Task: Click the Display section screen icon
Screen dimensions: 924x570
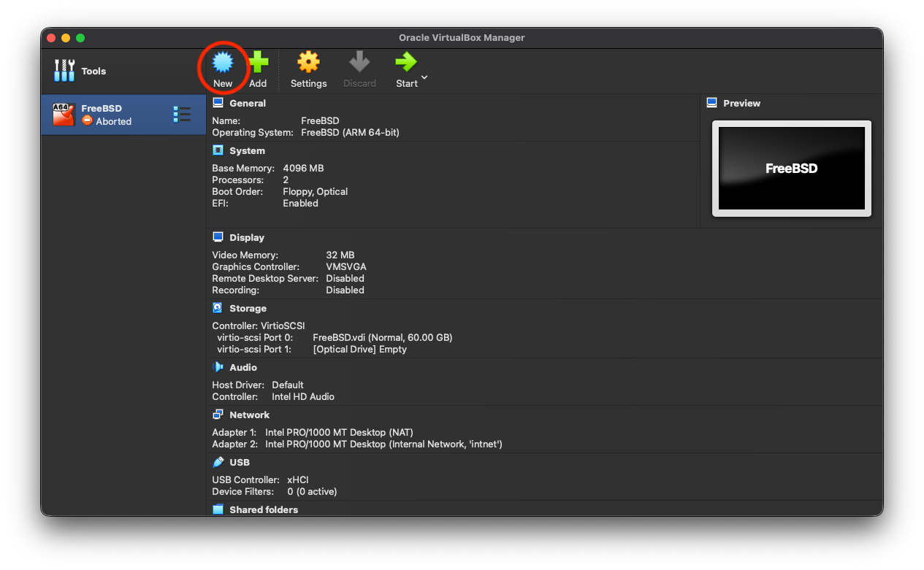Action: coord(218,237)
